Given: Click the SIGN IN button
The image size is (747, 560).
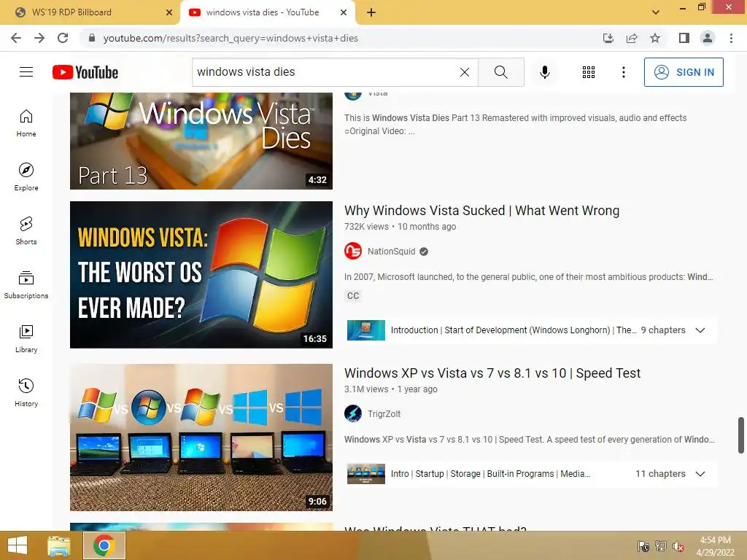Looking at the screenshot, I should 684,72.
